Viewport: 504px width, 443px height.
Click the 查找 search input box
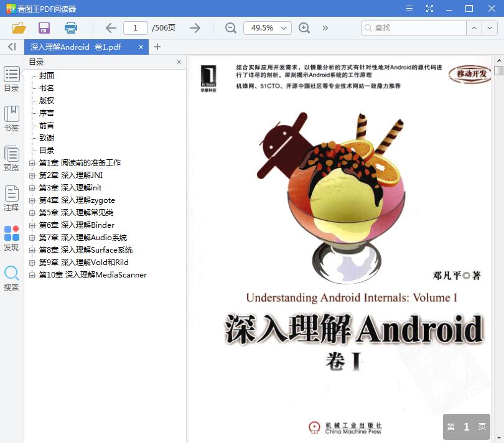(414, 28)
